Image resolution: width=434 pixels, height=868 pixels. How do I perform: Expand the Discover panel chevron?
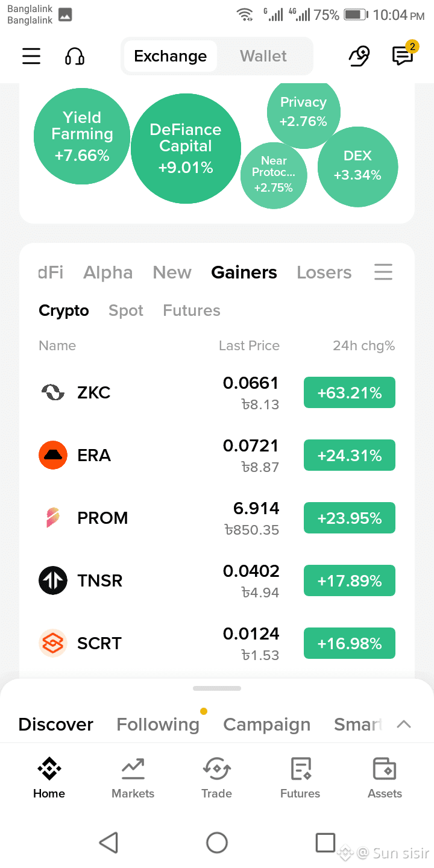(404, 724)
